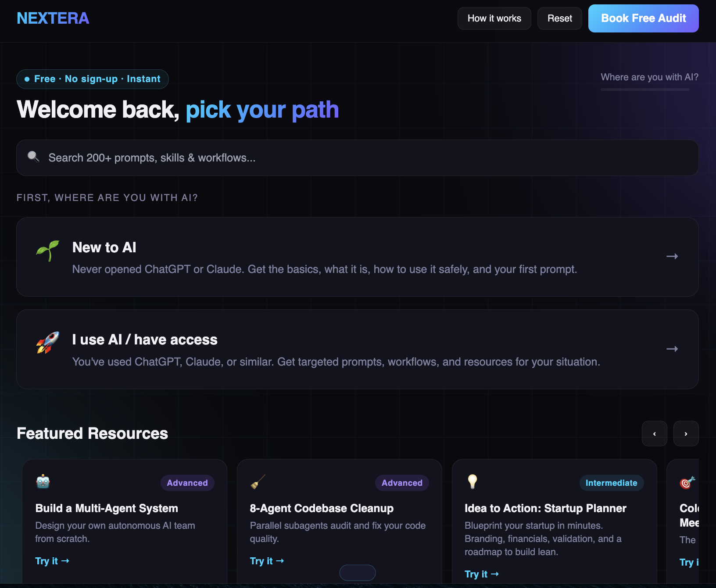Click lightbulb icon on Startup Planner card
The width and height of the screenshot is (716, 588).
click(472, 481)
